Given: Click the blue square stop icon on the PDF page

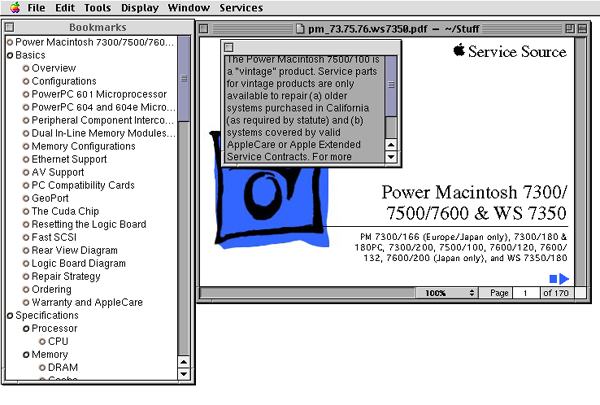Looking at the screenshot, I should tap(553, 279).
